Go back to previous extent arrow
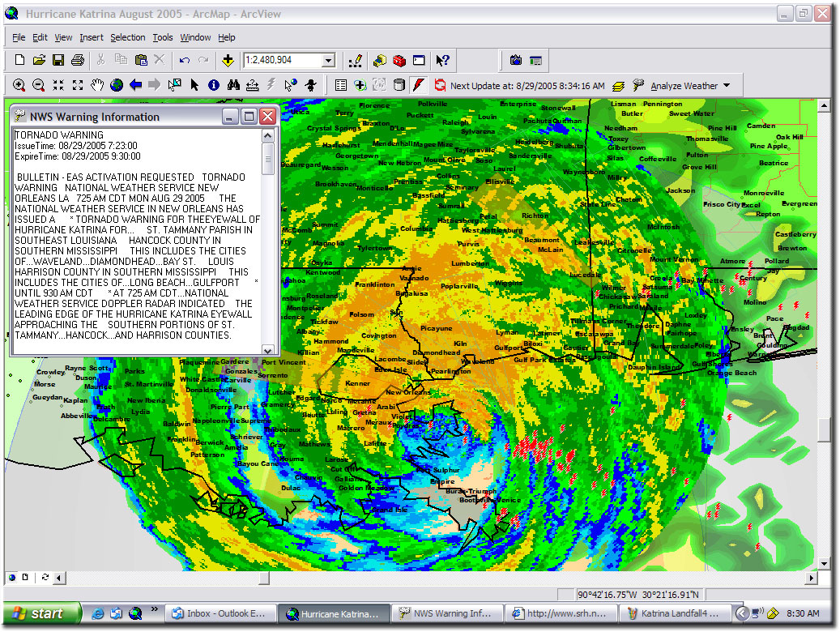Image resolution: width=840 pixels, height=632 pixels. 136,85
